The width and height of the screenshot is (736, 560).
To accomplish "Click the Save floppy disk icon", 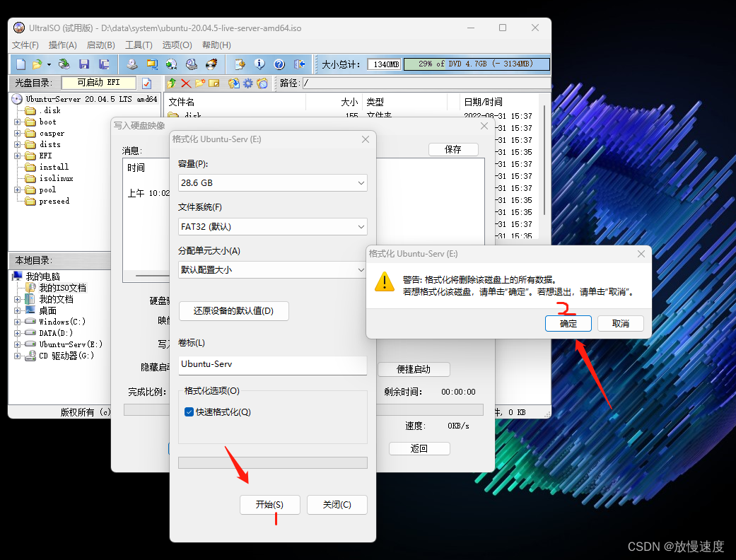I will coord(84,64).
